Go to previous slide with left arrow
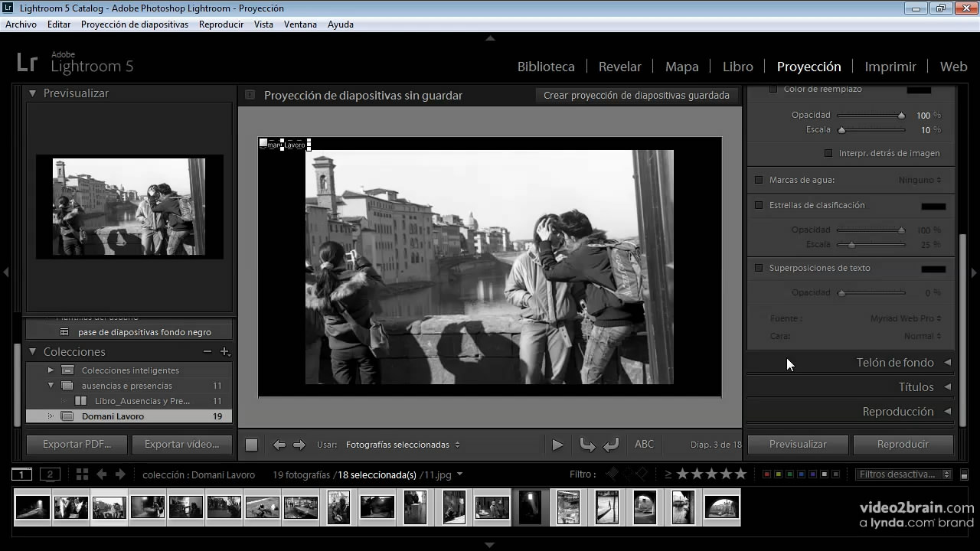Viewport: 980px width, 551px height. [279, 445]
